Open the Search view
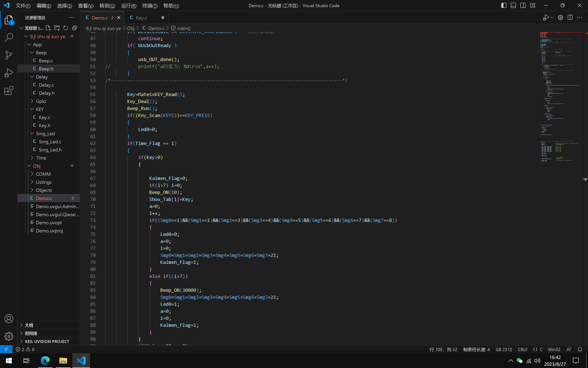Viewport: 588px width, 368px height. [x=9, y=38]
